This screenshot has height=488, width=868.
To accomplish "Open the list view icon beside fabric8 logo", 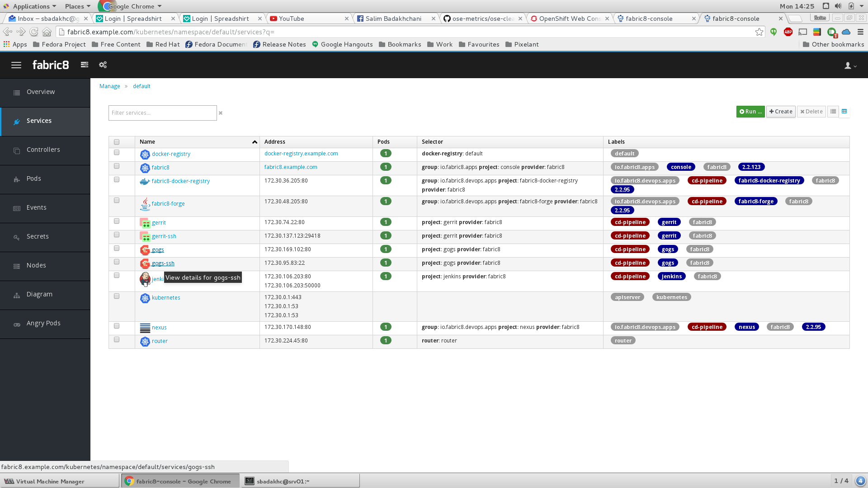I will point(85,65).
